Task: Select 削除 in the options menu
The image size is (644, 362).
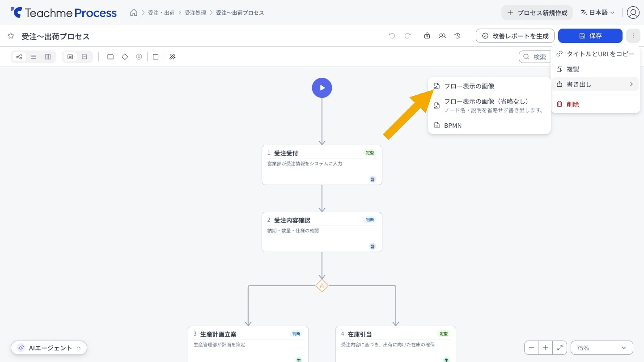Action: click(595, 104)
